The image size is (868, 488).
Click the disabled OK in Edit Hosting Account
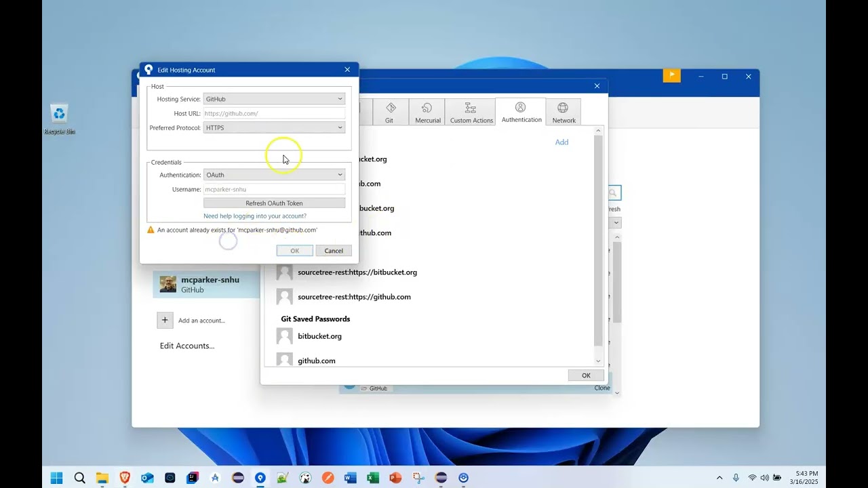(295, 251)
